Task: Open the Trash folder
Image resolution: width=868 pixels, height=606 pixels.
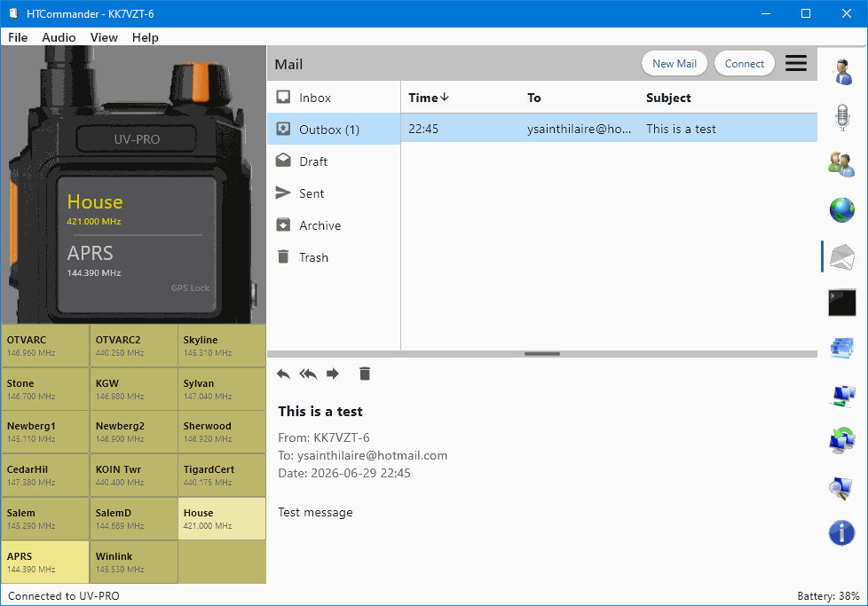Action: click(x=334, y=257)
